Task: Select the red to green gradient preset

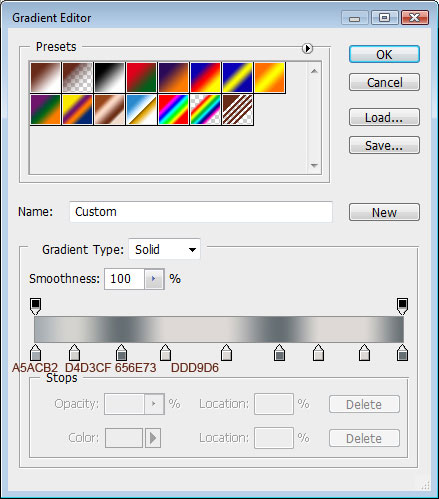Action: 141,78
